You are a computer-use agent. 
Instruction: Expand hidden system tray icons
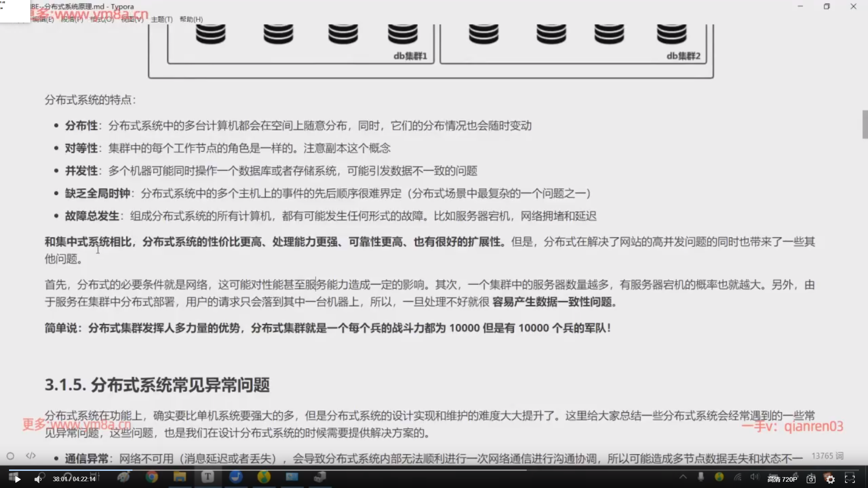(683, 477)
